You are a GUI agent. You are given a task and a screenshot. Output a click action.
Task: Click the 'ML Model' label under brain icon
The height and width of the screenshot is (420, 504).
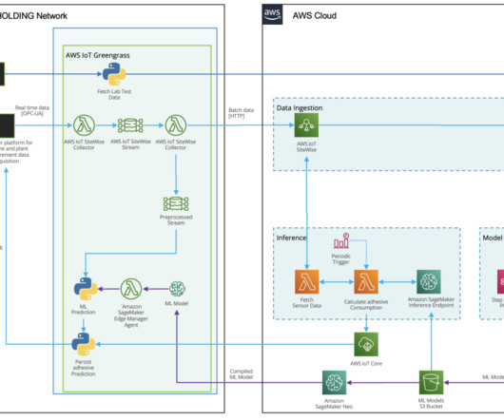(x=177, y=303)
